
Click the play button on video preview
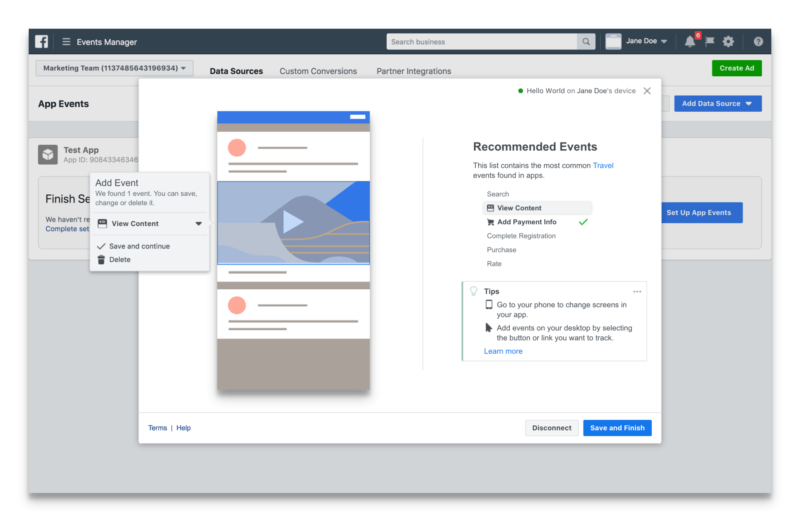(x=293, y=222)
